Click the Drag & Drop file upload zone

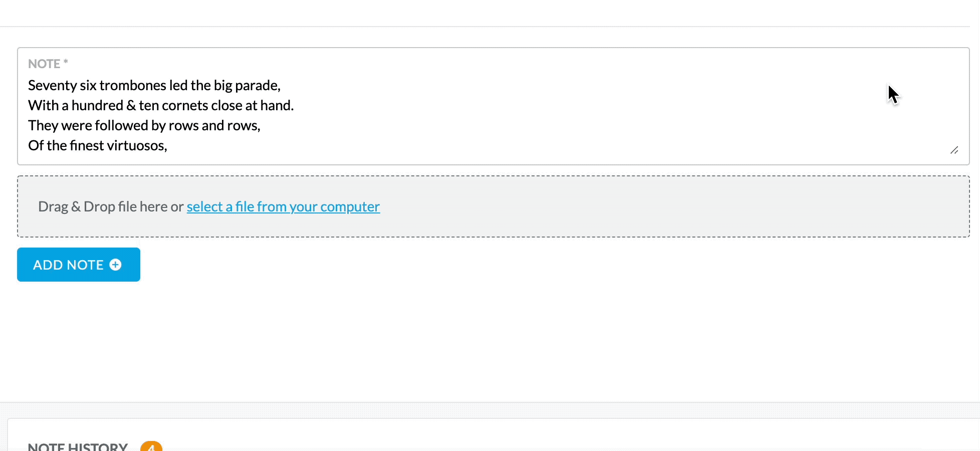coord(494,206)
